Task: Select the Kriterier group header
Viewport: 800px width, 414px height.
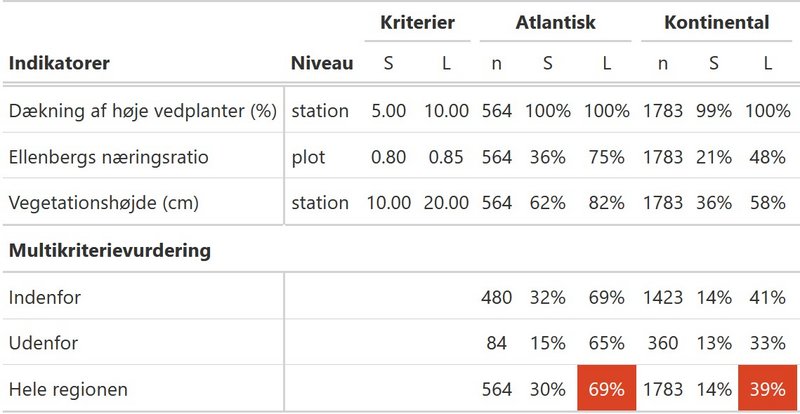Action: [x=417, y=23]
